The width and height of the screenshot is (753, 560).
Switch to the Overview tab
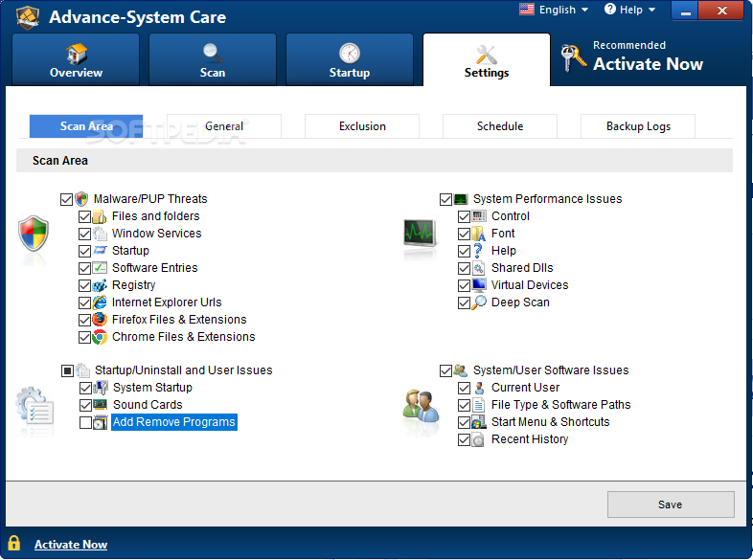76,59
